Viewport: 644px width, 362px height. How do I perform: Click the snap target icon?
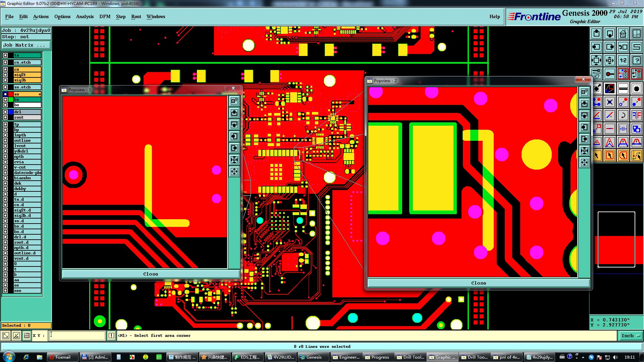click(610, 74)
